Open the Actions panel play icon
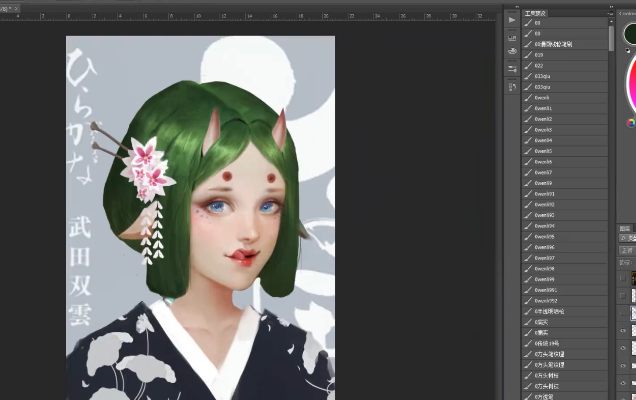 point(512,19)
